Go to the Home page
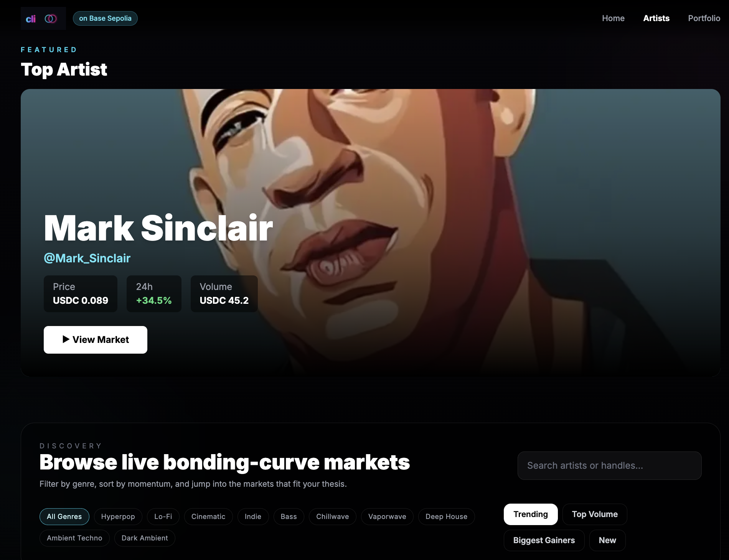 coord(613,18)
